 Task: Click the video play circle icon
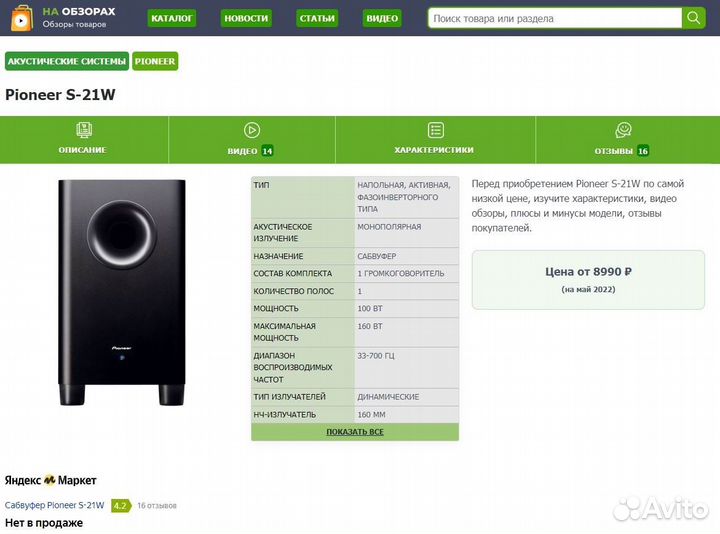pyautogui.click(x=252, y=130)
